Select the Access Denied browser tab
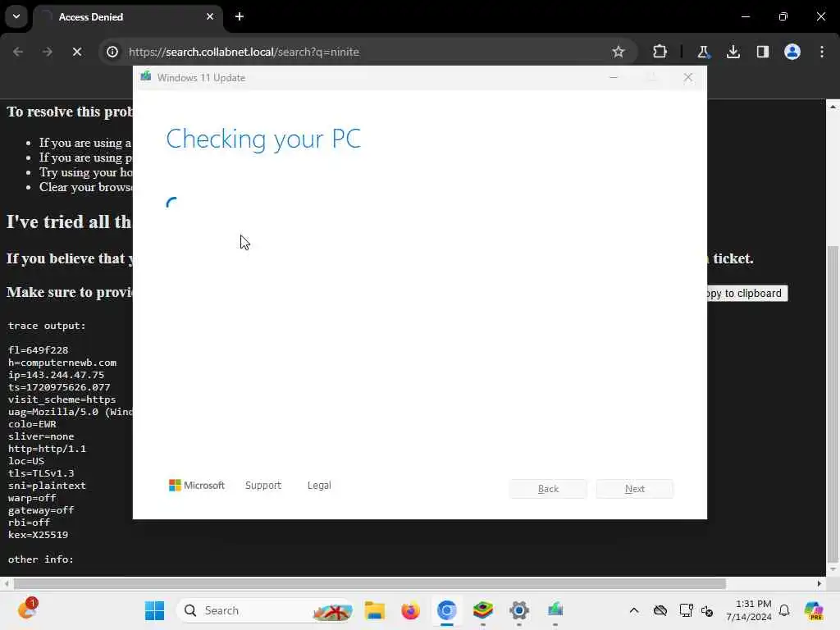Image resolution: width=840 pixels, height=630 pixels. pyautogui.click(x=127, y=17)
